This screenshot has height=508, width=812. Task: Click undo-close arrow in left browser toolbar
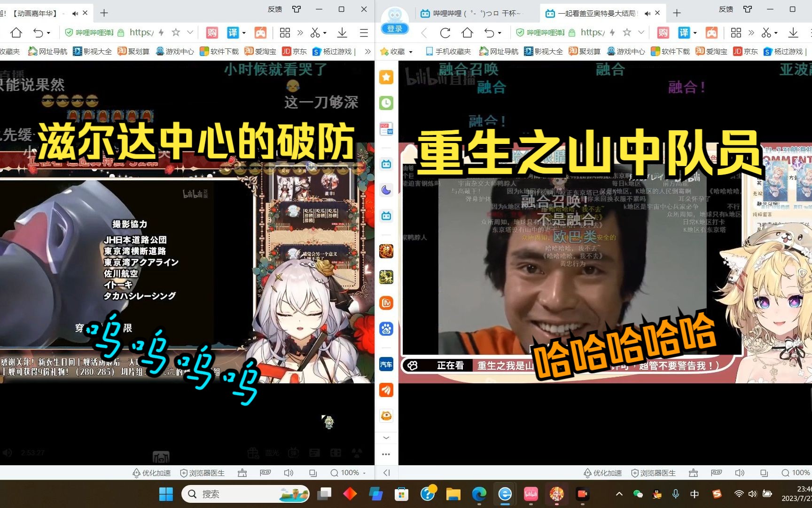pyautogui.click(x=39, y=32)
